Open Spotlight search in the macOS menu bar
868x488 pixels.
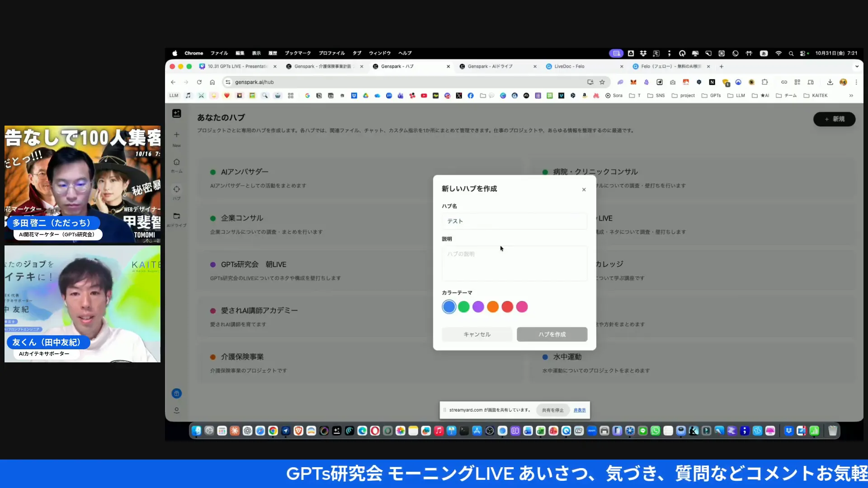click(791, 53)
